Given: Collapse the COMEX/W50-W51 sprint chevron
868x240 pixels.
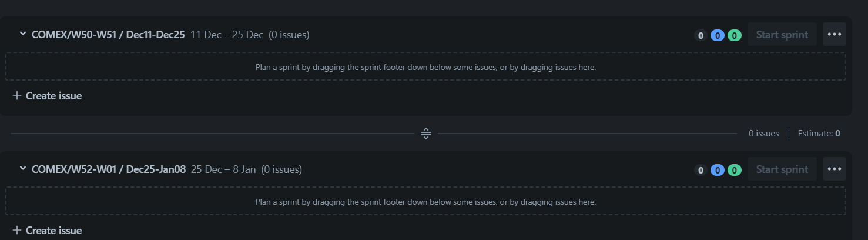Looking at the screenshot, I should (x=23, y=34).
